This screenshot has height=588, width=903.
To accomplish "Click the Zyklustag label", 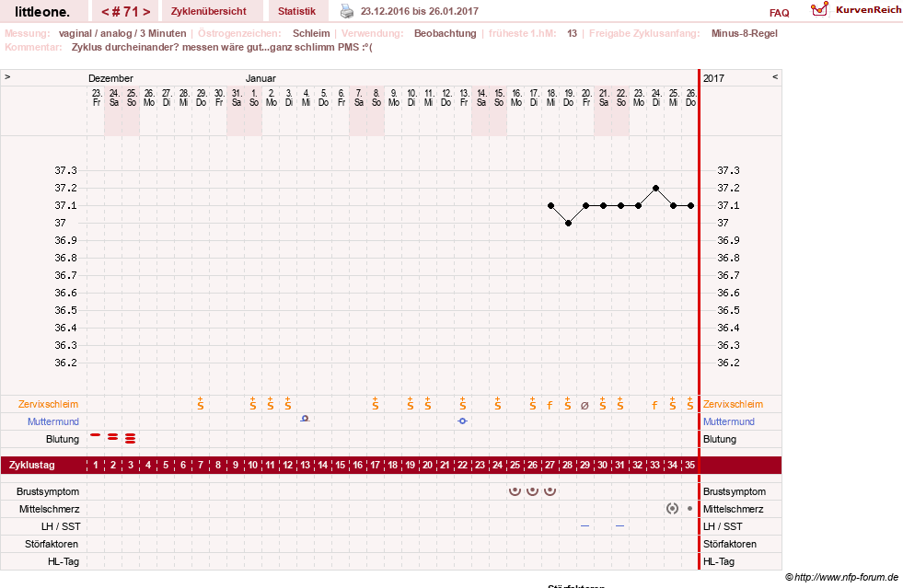I will point(32,466).
